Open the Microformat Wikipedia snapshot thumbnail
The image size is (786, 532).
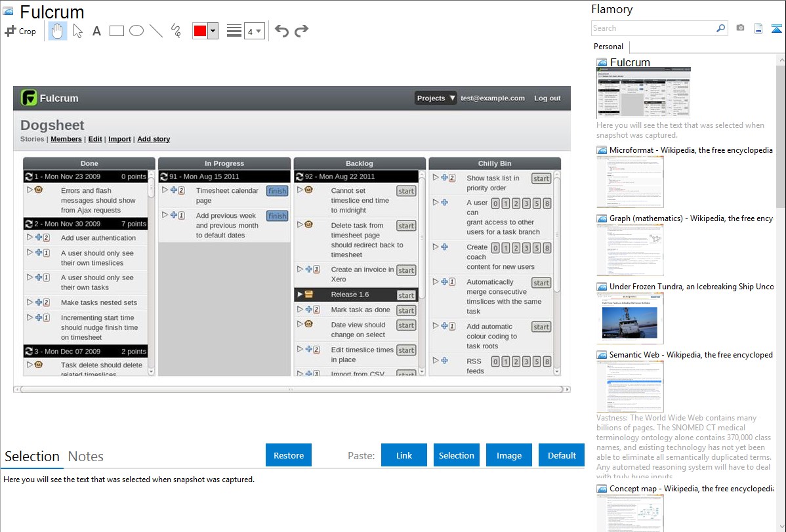(630, 182)
